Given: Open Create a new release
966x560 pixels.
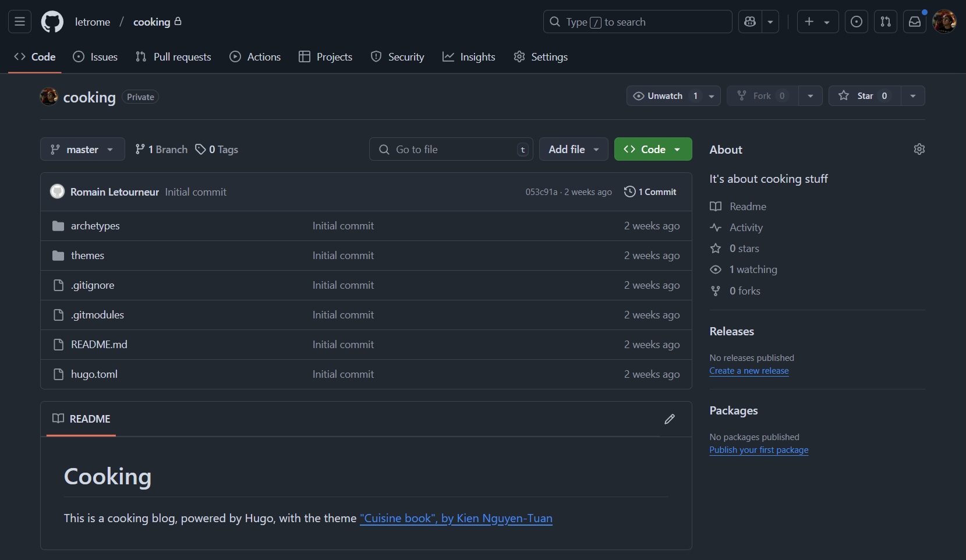Looking at the screenshot, I should tap(749, 371).
